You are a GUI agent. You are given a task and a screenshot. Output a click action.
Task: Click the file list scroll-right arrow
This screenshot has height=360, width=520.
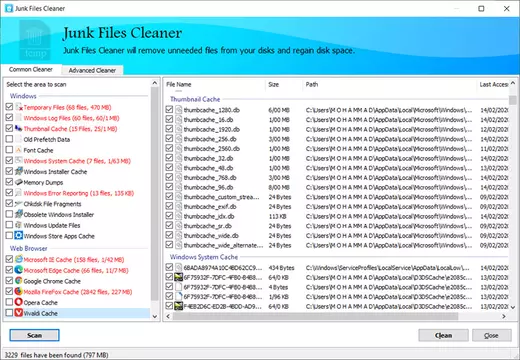(x=503, y=316)
